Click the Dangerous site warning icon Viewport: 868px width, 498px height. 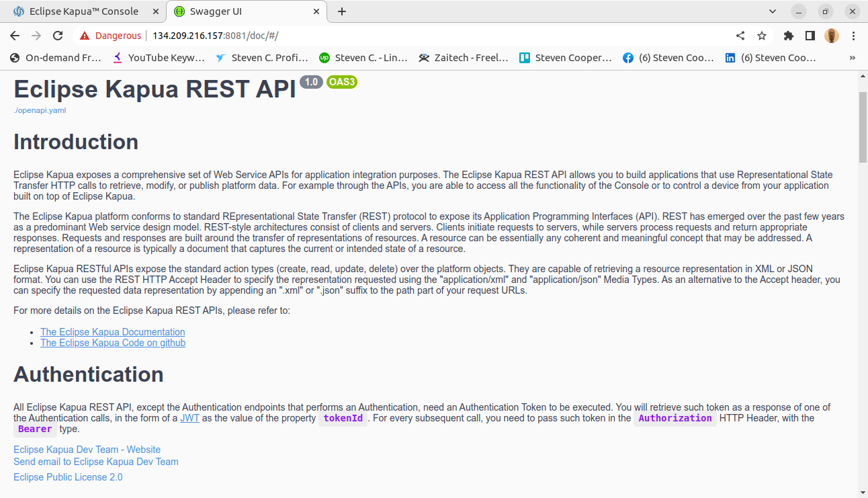coord(85,36)
